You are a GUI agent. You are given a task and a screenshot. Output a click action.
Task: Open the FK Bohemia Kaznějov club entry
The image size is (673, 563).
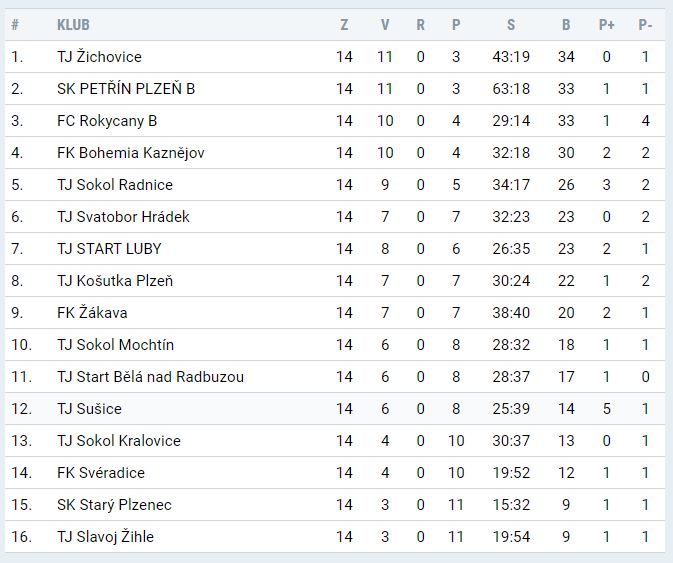131,153
